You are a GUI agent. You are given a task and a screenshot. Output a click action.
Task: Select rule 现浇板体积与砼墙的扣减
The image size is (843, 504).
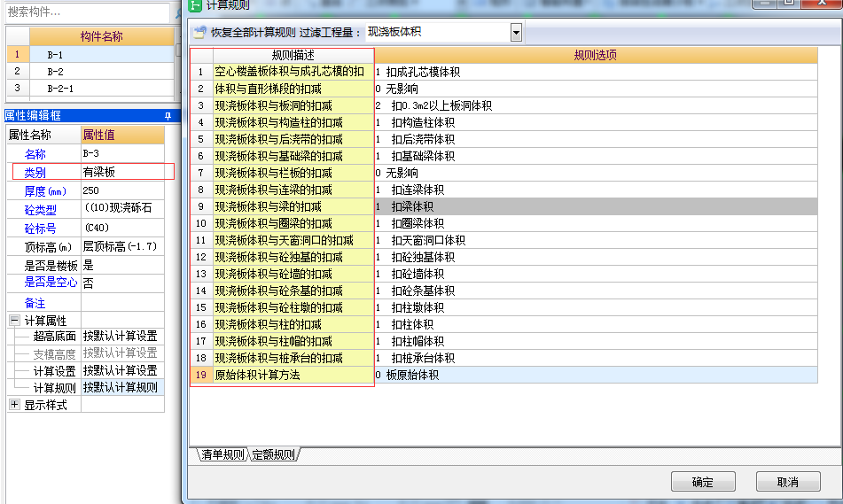[293, 274]
